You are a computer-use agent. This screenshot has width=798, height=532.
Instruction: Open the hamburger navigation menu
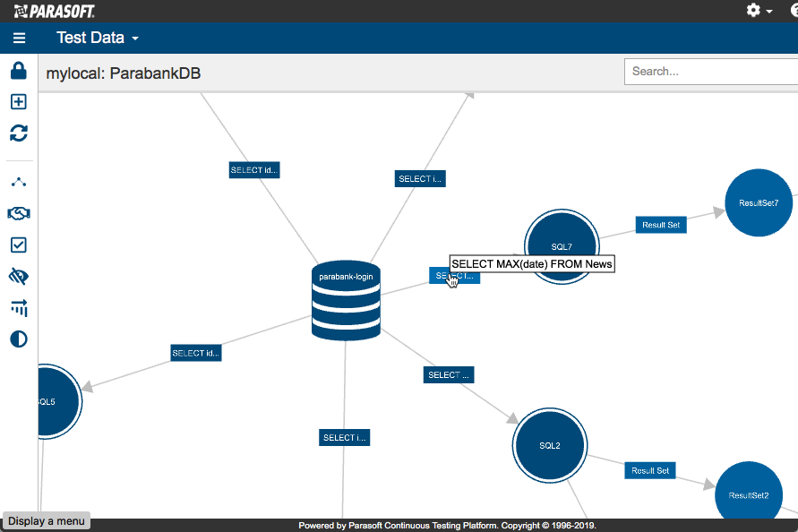[x=20, y=39]
